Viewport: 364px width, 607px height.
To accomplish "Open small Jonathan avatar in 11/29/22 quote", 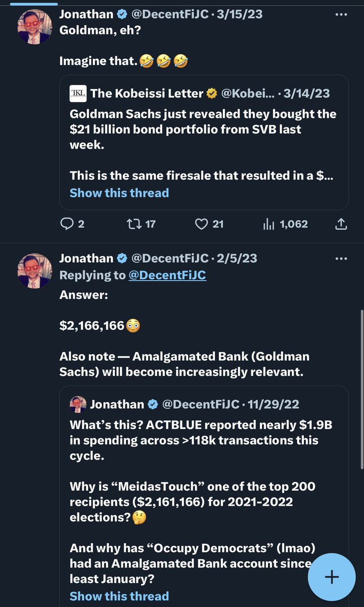I will click(78, 404).
